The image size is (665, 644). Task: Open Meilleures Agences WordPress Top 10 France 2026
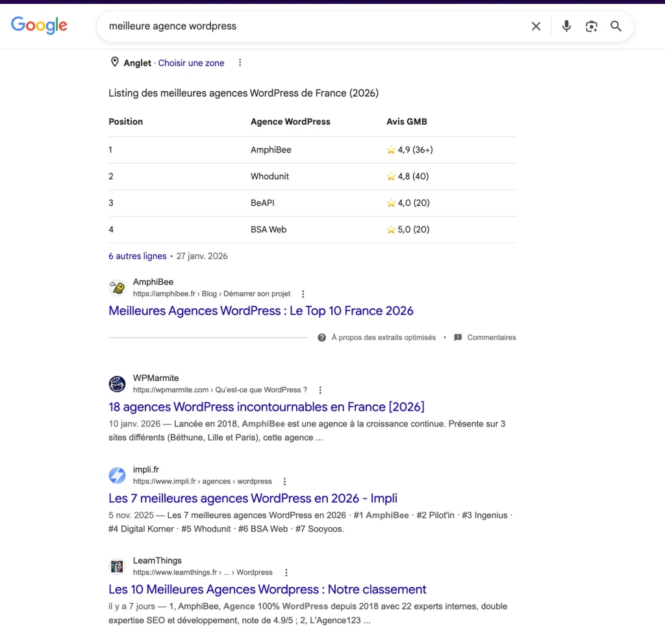point(261,311)
